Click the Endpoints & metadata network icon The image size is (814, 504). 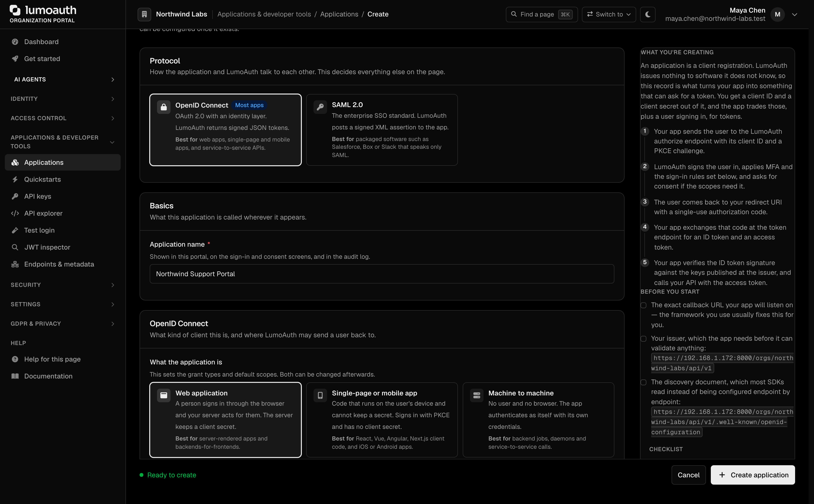click(x=15, y=264)
